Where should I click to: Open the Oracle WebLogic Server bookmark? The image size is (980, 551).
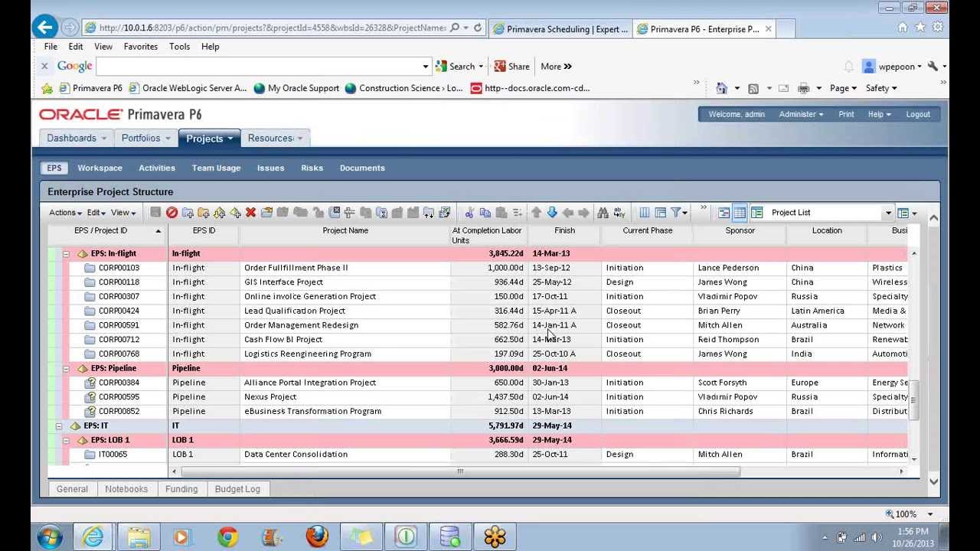pyautogui.click(x=188, y=88)
